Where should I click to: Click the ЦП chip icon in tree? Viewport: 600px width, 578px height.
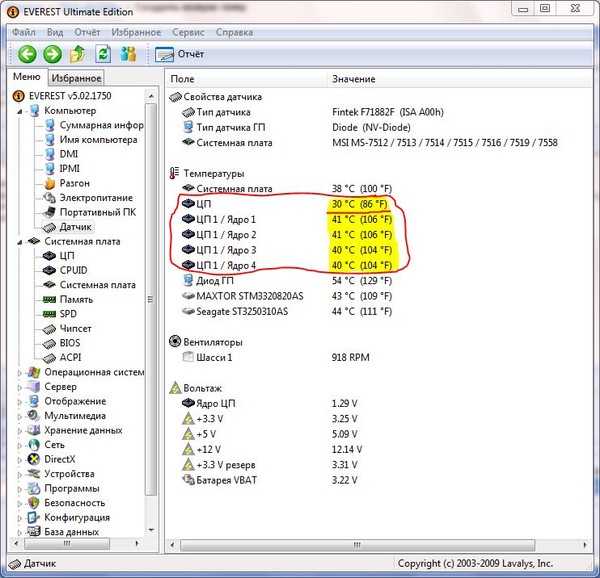tap(49, 256)
